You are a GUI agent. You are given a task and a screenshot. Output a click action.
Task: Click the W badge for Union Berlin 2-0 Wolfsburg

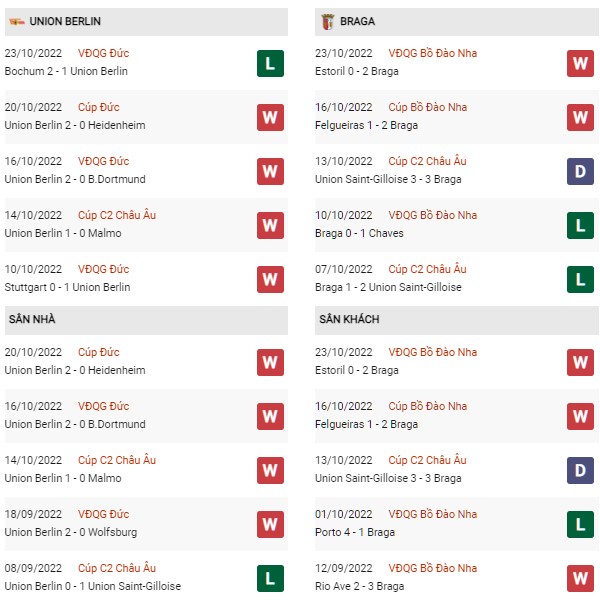click(270, 524)
